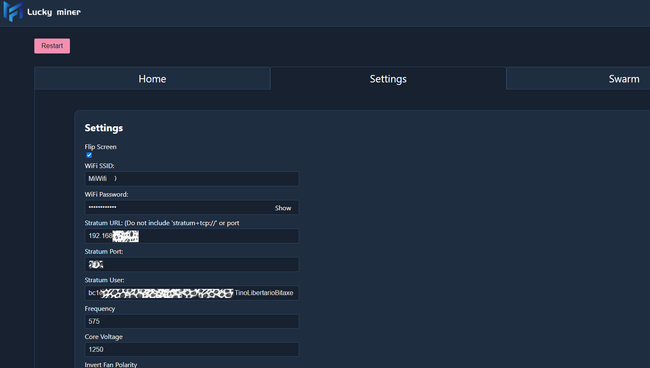Image resolution: width=650 pixels, height=368 pixels.
Task: Restart the miner with the pink button
Action: pyautogui.click(x=52, y=46)
